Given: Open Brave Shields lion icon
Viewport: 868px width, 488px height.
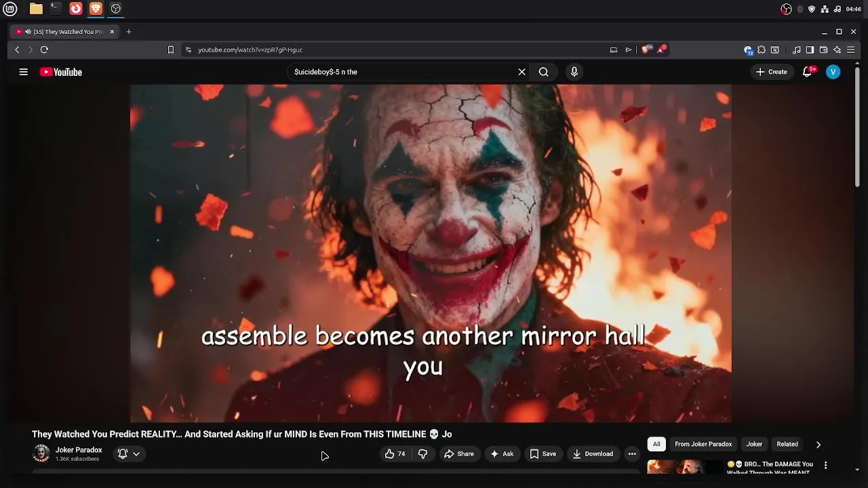Looking at the screenshot, I should point(646,49).
